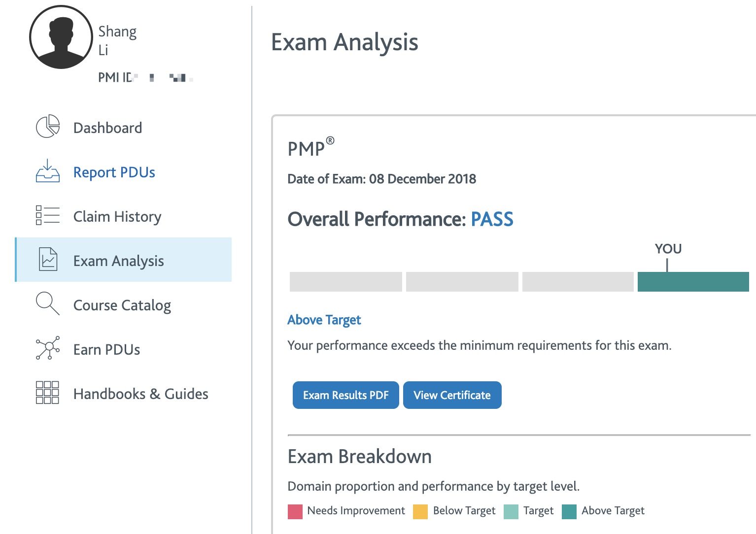Click the date of exam text

pyautogui.click(x=382, y=179)
